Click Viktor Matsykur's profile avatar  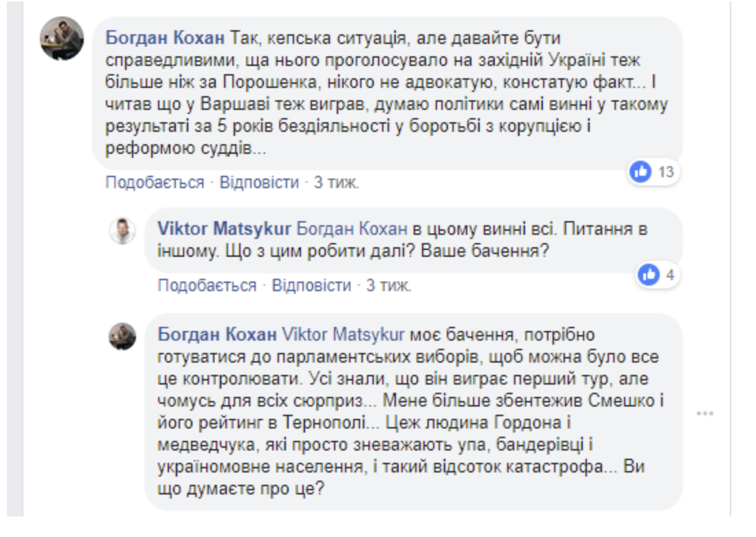pos(122,231)
